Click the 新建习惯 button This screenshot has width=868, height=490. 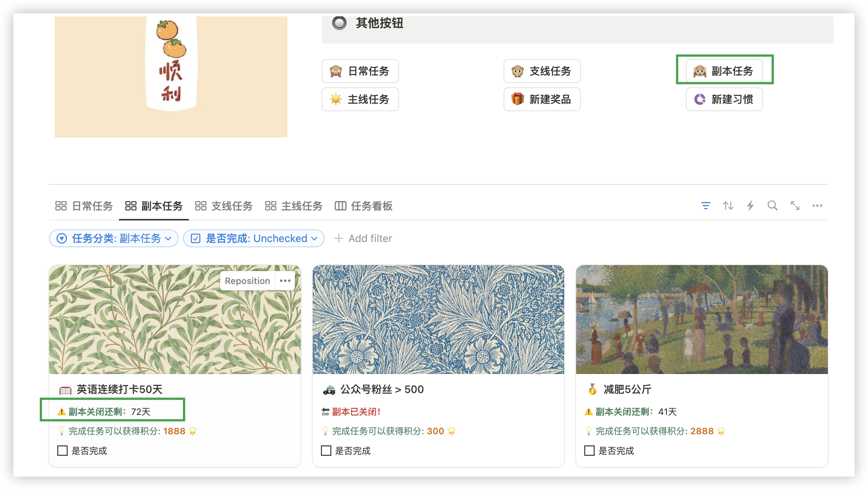click(x=724, y=99)
